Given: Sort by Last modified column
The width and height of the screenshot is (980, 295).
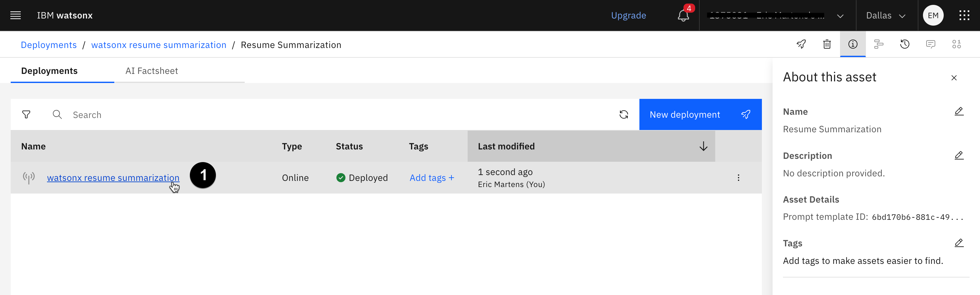Looking at the screenshot, I should (591, 146).
